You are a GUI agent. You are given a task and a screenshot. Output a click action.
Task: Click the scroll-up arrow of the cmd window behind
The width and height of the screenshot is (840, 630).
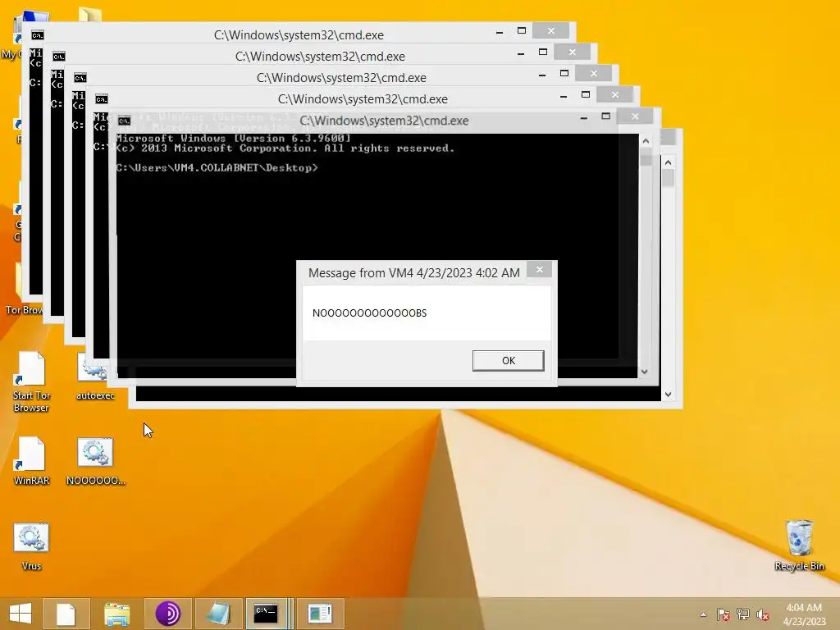pos(668,162)
